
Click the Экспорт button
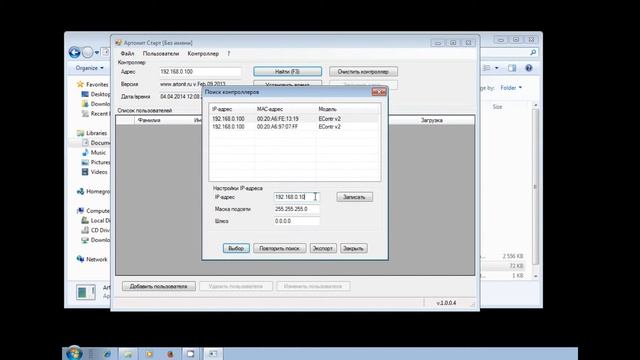[x=323, y=248]
